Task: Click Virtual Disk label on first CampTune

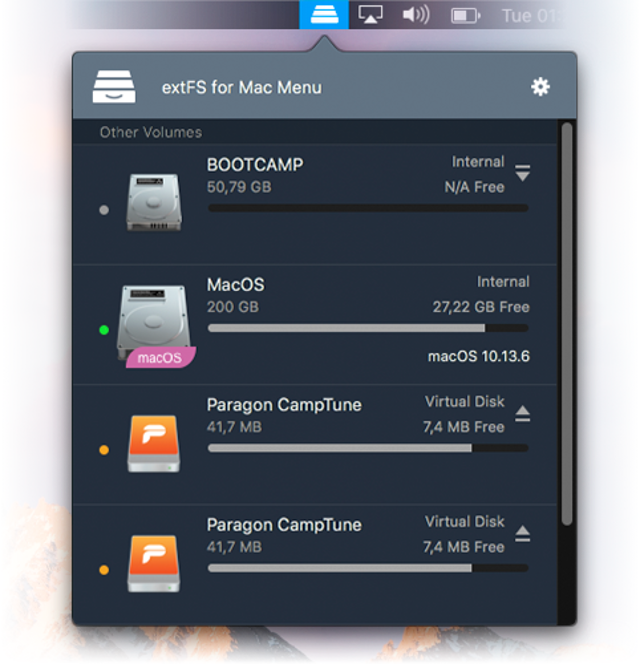Action: (465, 401)
